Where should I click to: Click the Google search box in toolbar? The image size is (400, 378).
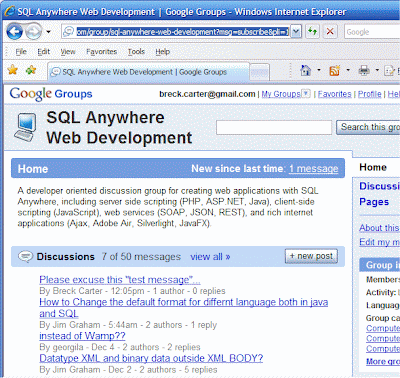372,32
